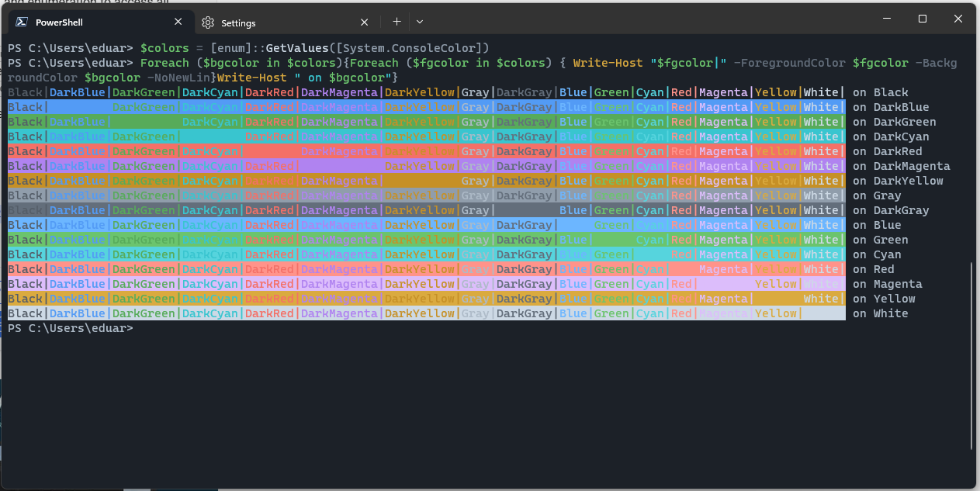980x491 pixels.
Task: Click the 'on Red' row label
Action: click(873, 269)
